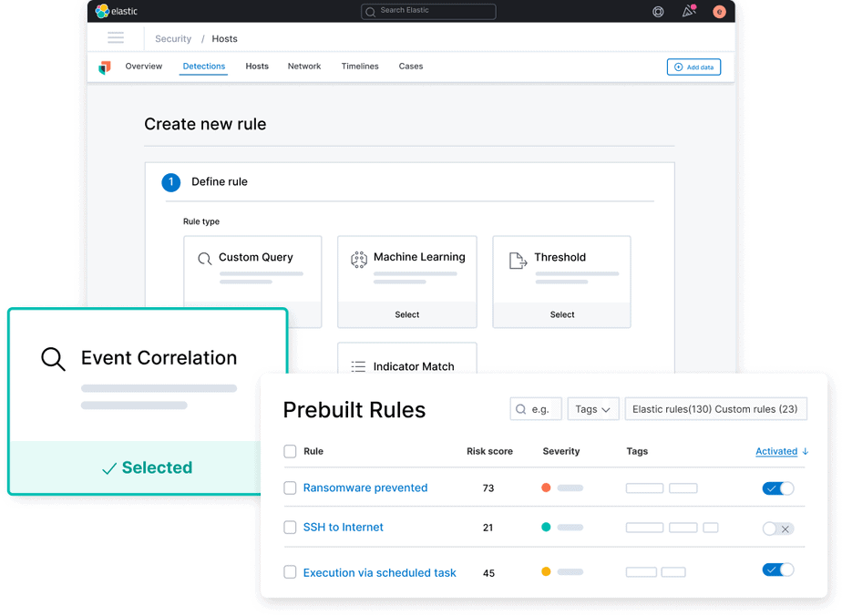Open the Timelines tab

[x=360, y=66]
